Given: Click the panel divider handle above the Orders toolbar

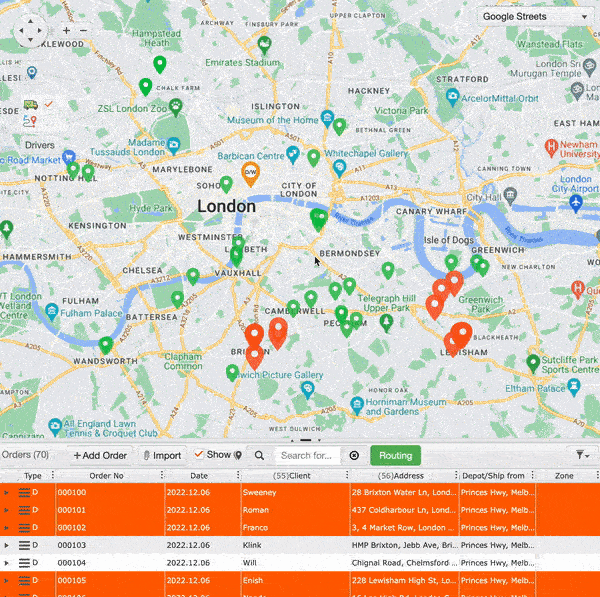Looking at the screenshot, I should [x=306, y=440].
